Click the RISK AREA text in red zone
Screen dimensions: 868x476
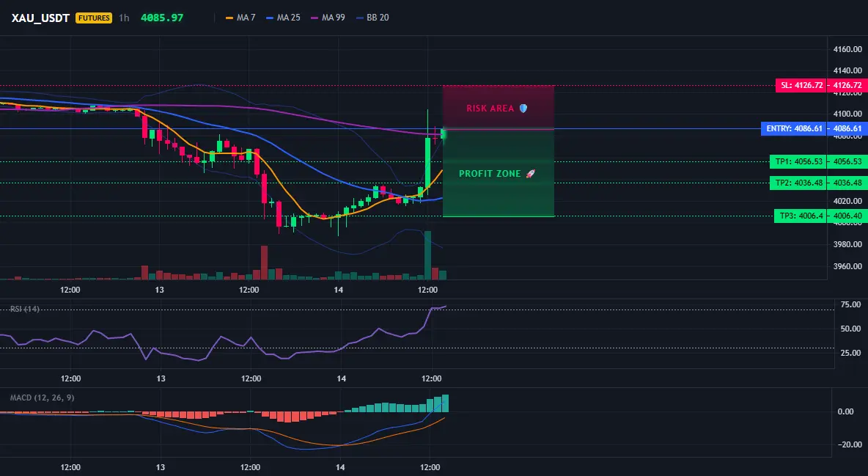pos(490,108)
